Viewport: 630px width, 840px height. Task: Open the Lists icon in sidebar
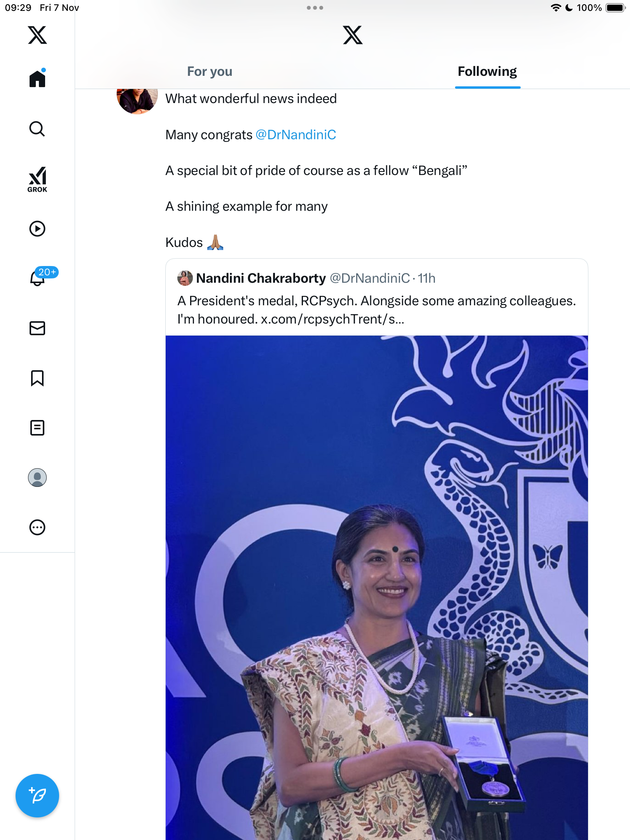[x=37, y=428]
